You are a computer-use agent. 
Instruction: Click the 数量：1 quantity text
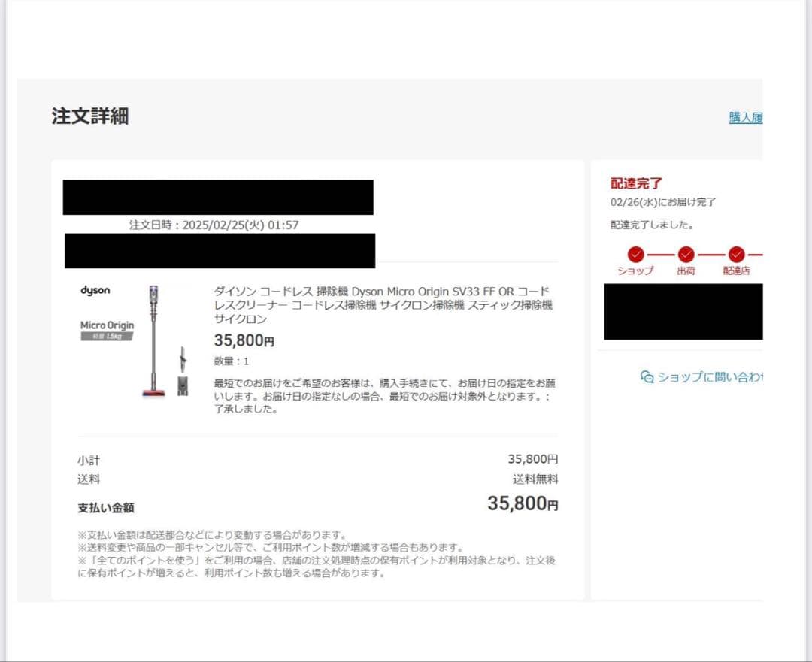tap(229, 361)
